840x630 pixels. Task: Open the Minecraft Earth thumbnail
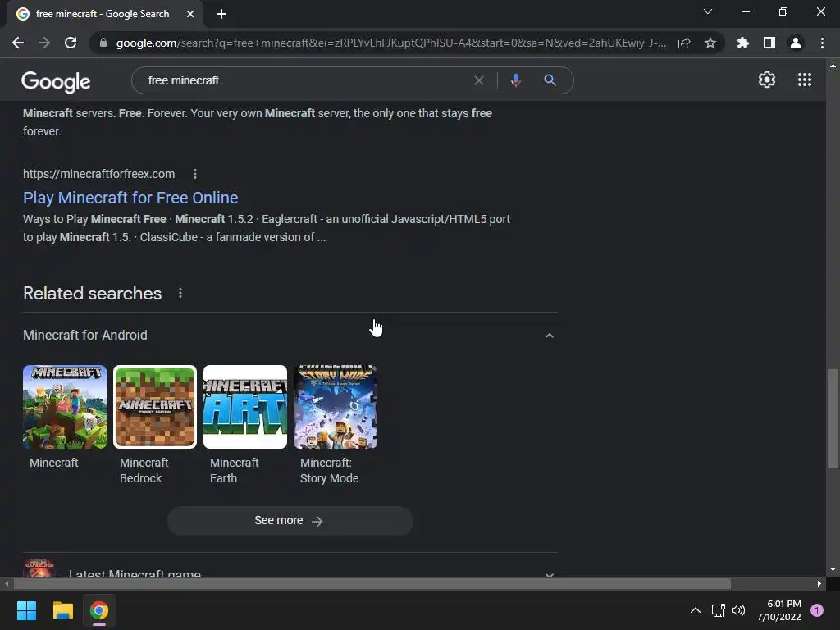245,407
